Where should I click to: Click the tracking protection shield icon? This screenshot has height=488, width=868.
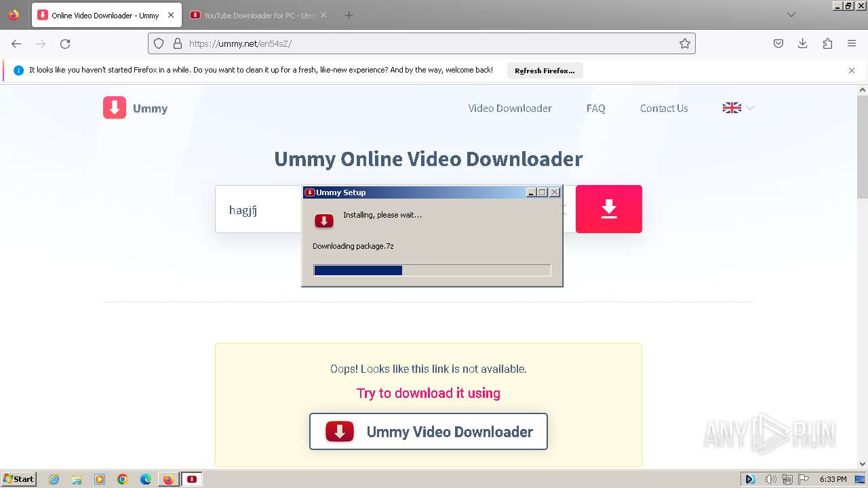(x=159, y=43)
